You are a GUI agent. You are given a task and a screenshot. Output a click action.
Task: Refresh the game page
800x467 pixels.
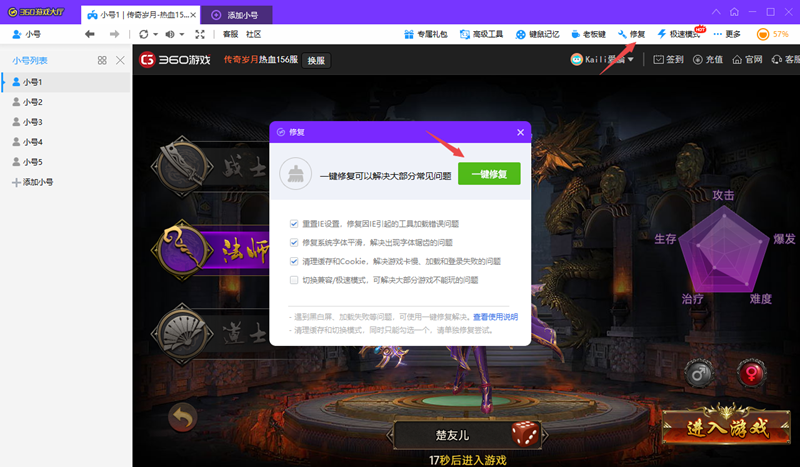[x=144, y=34]
